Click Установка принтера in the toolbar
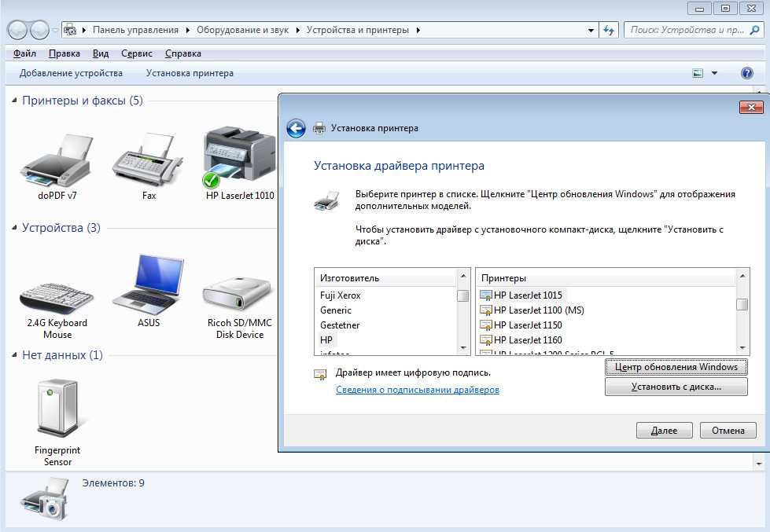The width and height of the screenshot is (770, 532). (x=190, y=73)
